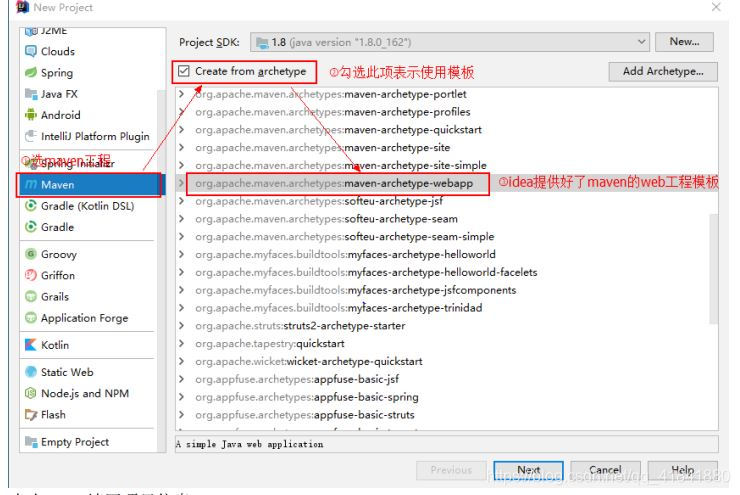
Task: Click 'A simple Java web application' description
Action: (250, 444)
